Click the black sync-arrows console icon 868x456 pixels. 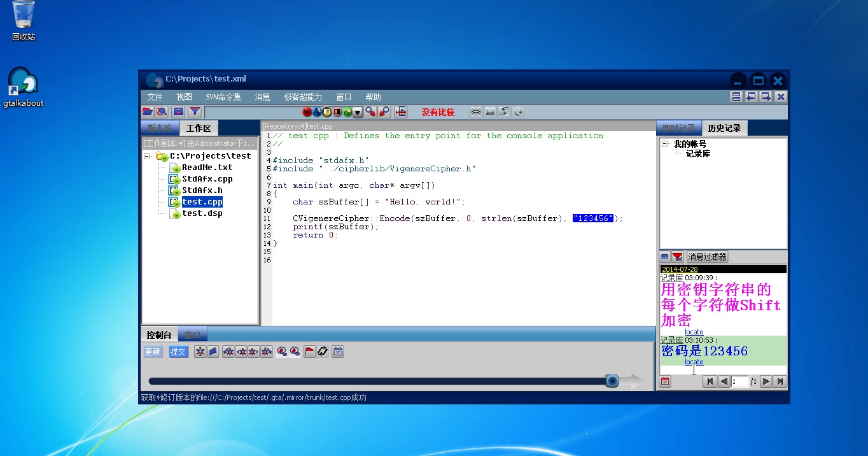[x=323, y=352]
